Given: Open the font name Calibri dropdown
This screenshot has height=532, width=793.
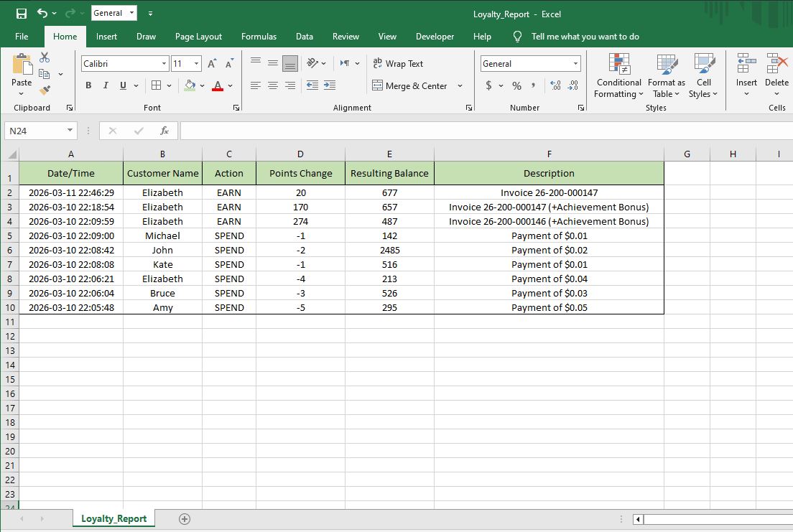Looking at the screenshot, I should click(164, 64).
